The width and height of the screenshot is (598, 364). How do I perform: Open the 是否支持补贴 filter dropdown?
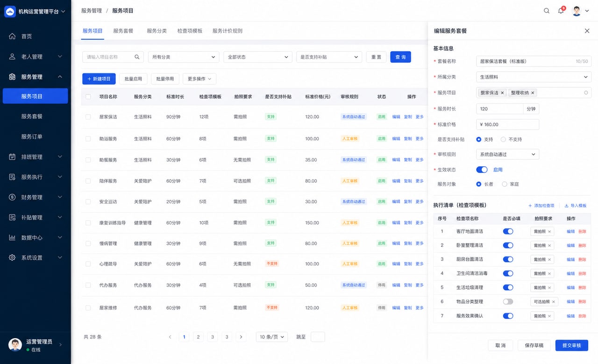[329, 57]
